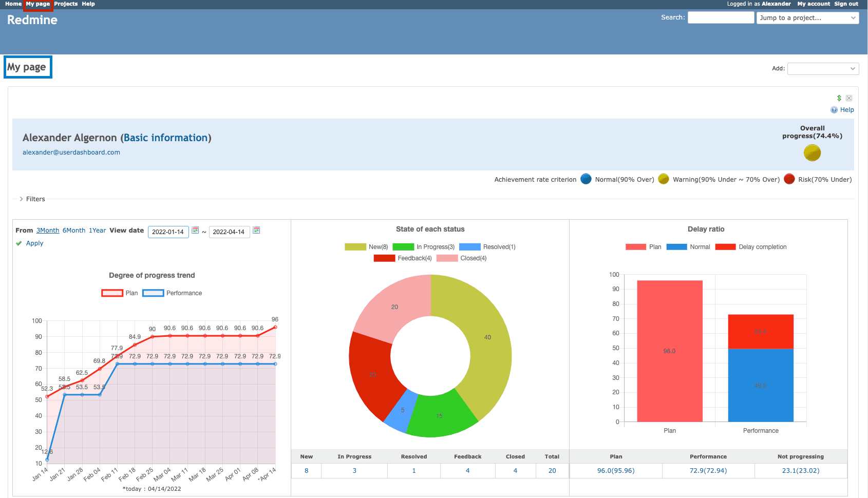The height and width of the screenshot is (498, 868).
Task: Click the blue Normal achievement criterion ball
Action: (x=586, y=179)
